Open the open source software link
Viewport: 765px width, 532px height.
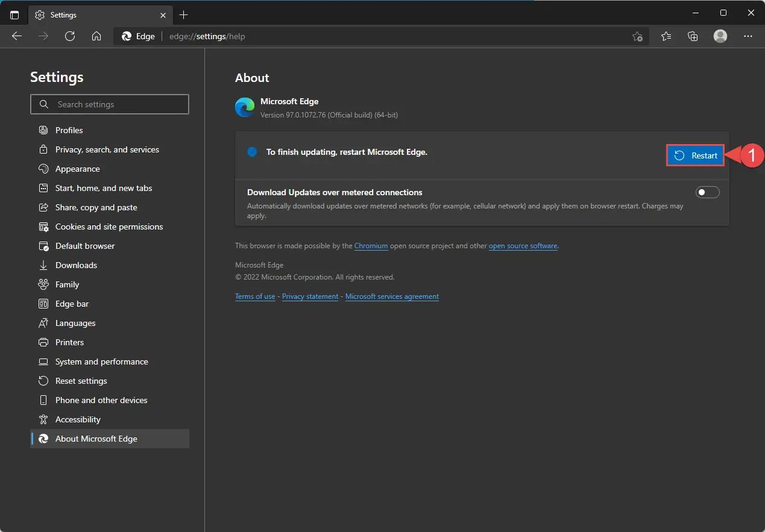click(523, 246)
